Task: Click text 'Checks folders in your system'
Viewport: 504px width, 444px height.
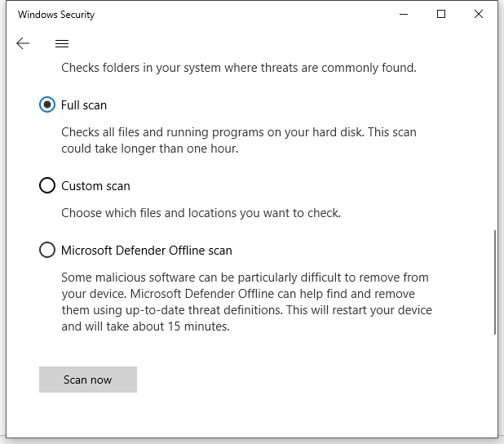Action: pyautogui.click(x=143, y=68)
